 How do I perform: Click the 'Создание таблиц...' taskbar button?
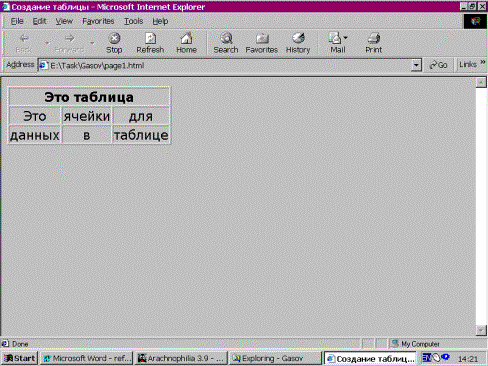point(370,358)
